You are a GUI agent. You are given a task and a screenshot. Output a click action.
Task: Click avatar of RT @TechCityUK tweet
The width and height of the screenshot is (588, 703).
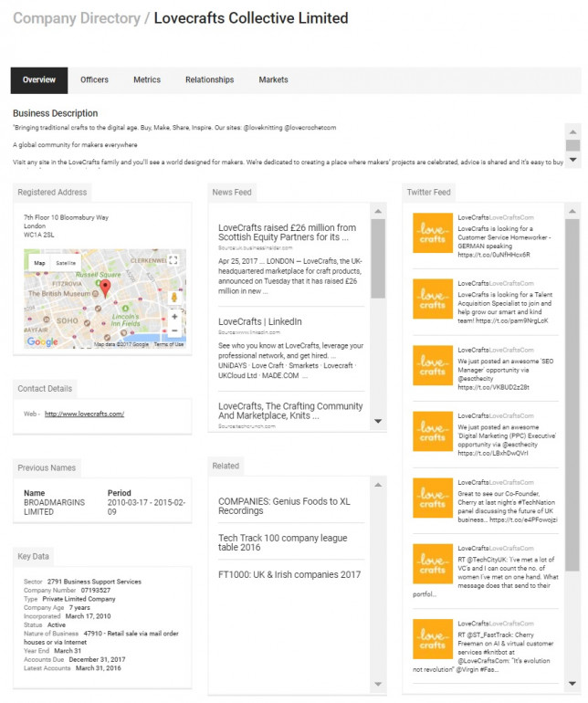coord(433,564)
